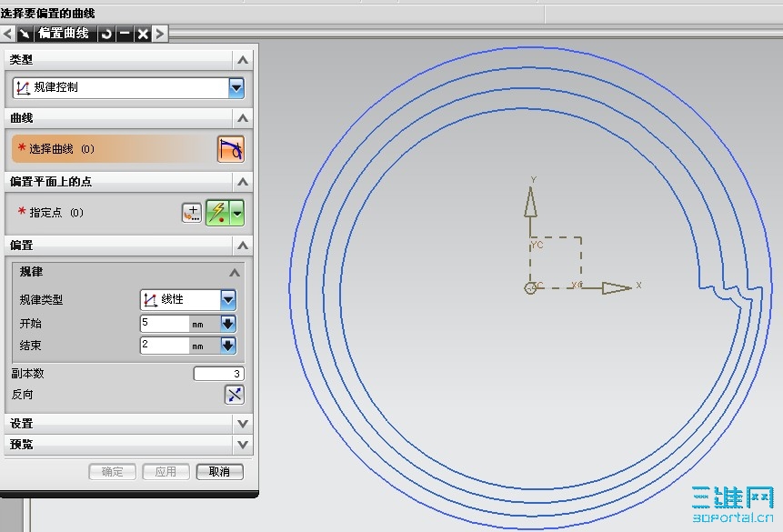The height and width of the screenshot is (532, 783).
Task: Click the reset icon in 偏置曲线 title bar
Action: pyautogui.click(x=105, y=34)
